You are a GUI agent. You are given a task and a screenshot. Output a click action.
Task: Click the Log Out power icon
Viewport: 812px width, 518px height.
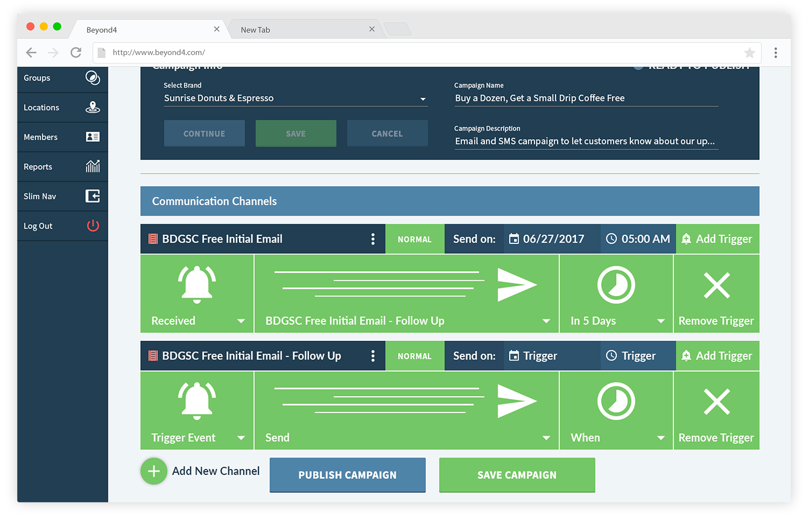(93, 226)
